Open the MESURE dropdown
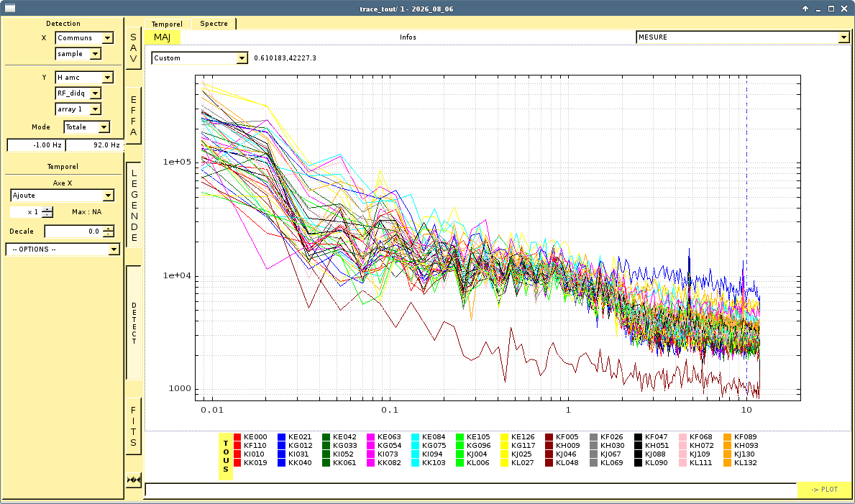Screen dimensions: 855x504 point(743,37)
